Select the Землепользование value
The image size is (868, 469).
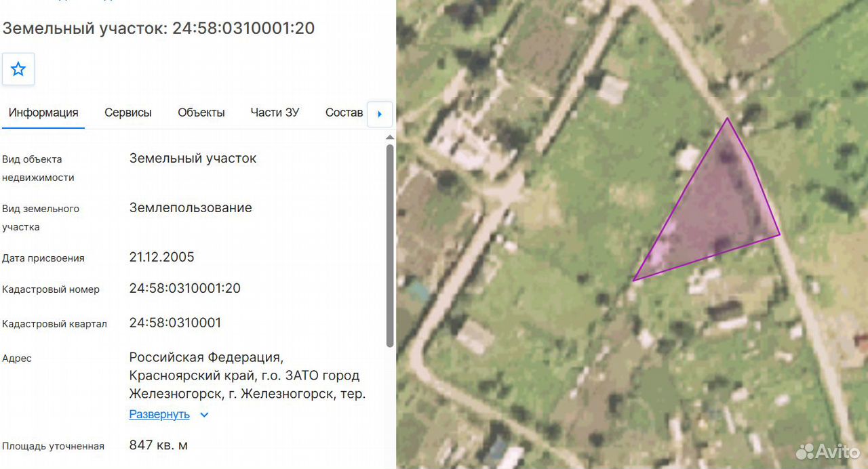(x=191, y=207)
